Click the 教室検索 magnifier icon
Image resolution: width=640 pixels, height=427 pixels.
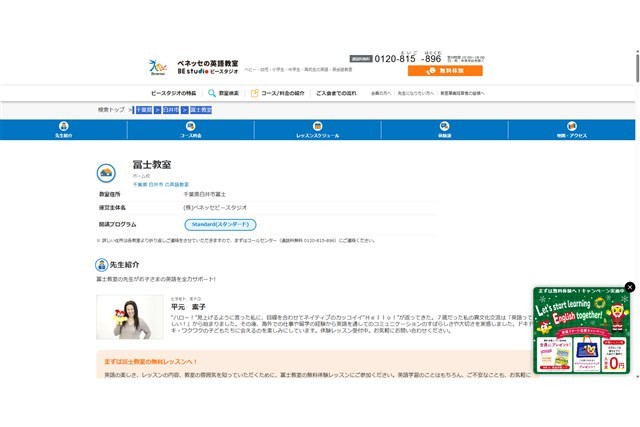pyautogui.click(x=212, y=93)
